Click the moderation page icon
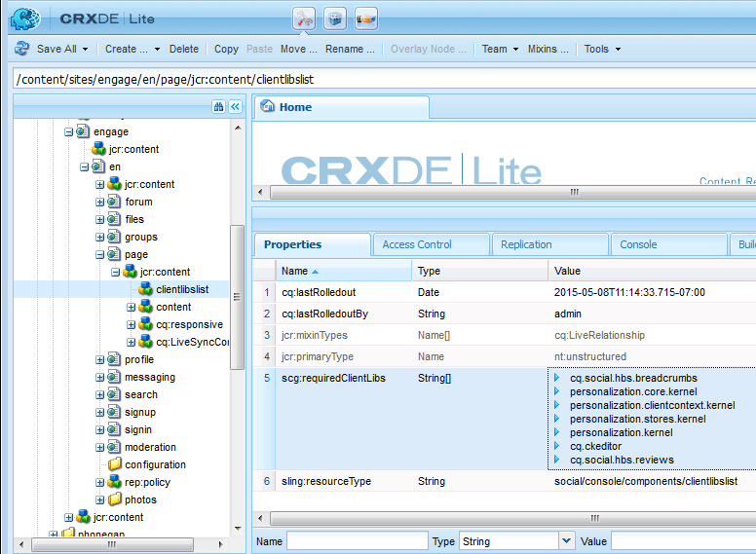This screenshot has width=756, height=554. click(114, 447)
